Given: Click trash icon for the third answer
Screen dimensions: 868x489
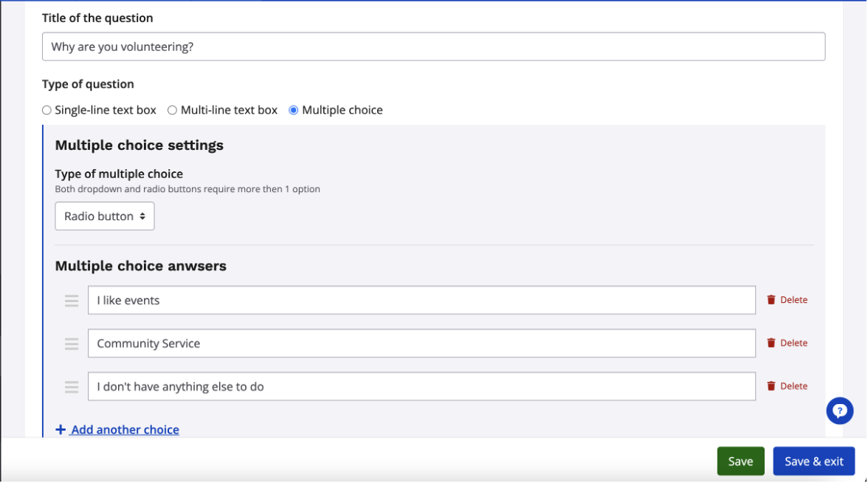Looking at the screenshot, I should 771,386.
